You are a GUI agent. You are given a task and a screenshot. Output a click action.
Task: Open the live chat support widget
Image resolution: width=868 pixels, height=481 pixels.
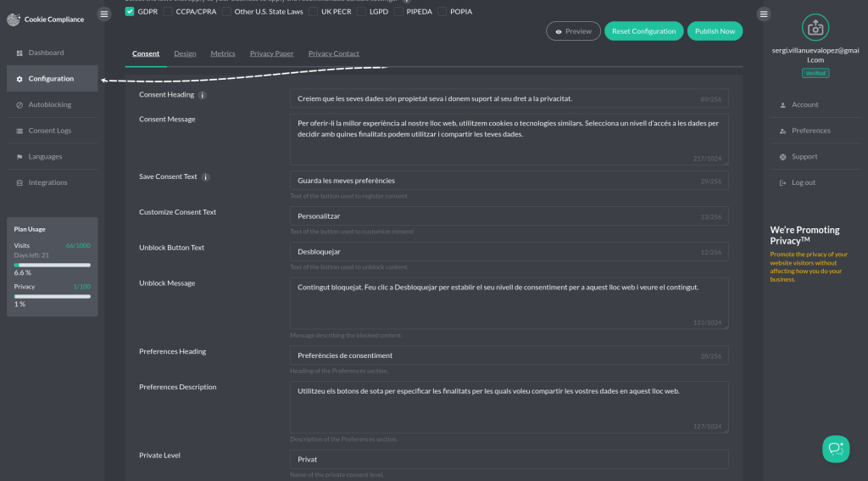(835, 449)
